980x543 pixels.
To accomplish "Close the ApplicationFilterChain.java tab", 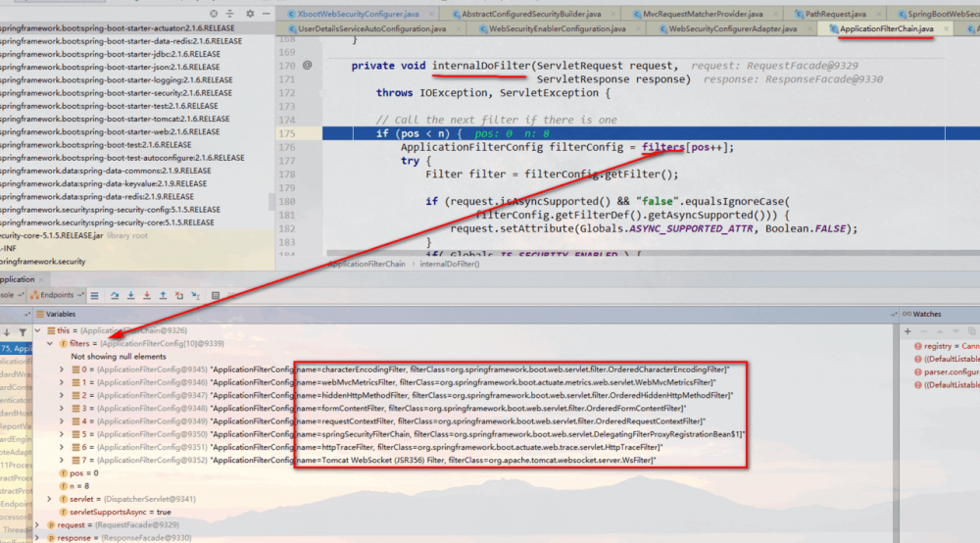I will click(x=946, y=28).
